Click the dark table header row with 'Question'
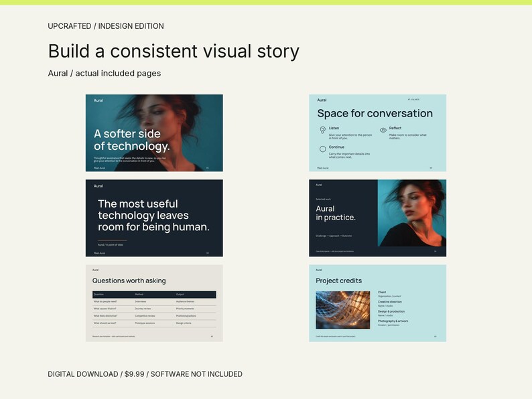This screenshot has height=399, width=532. click(154, 295)
